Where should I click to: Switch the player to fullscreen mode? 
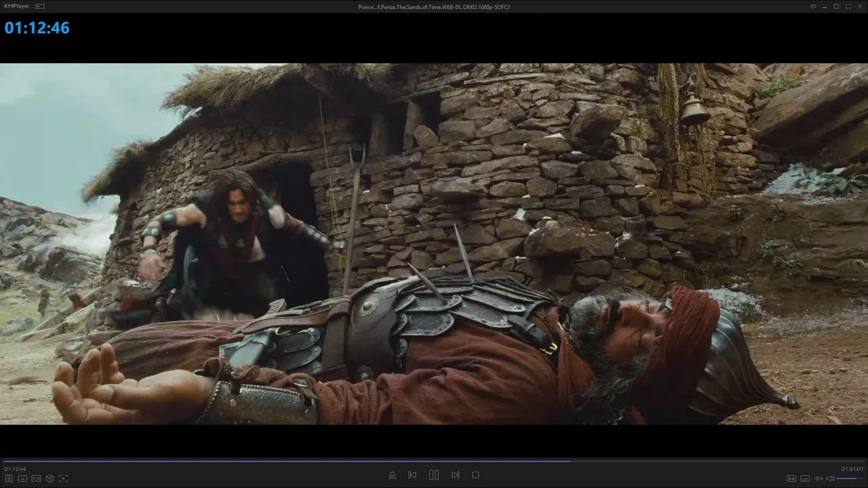pos(848,6)
